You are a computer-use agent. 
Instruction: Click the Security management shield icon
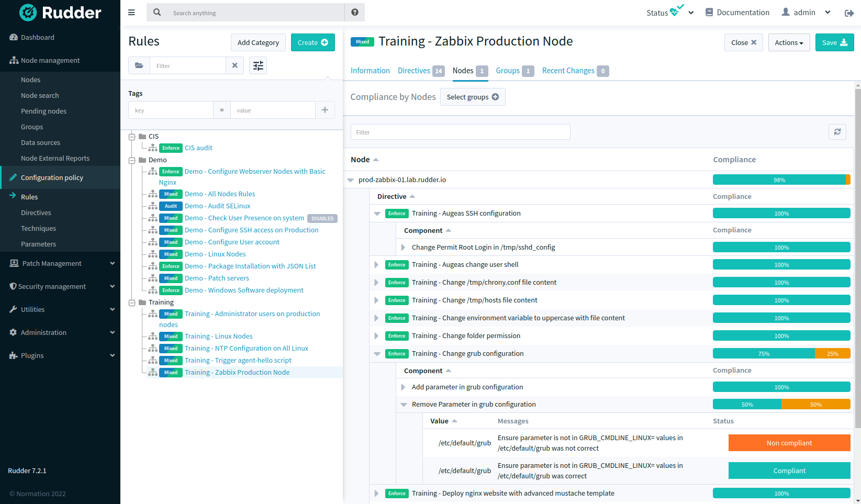pyautogui.click(x=13, y=286)
